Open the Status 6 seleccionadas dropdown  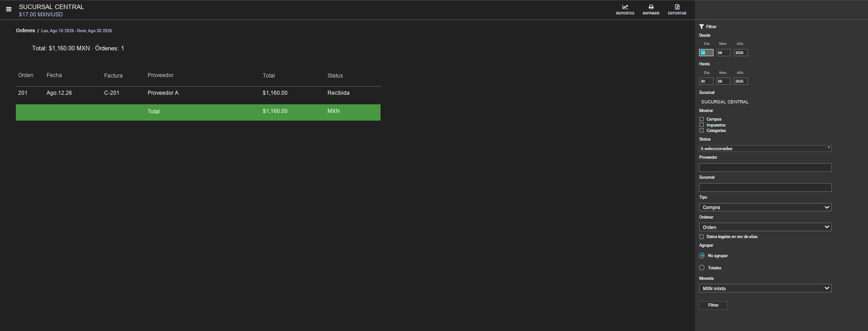coord(765,148)
